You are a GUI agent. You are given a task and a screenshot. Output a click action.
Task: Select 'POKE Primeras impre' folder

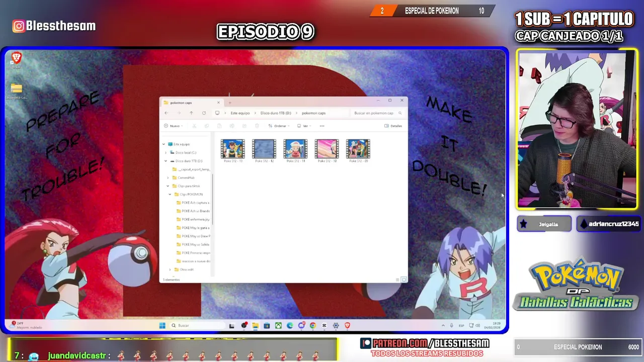click(x=193, y=253)
